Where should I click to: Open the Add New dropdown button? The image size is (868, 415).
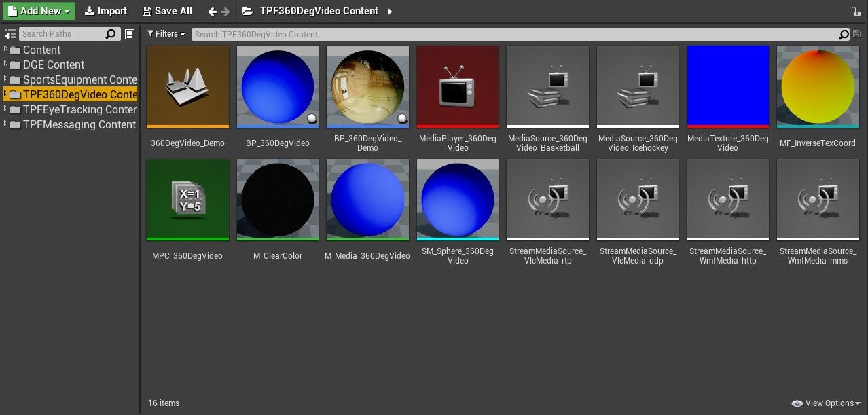click(x=39, y=11)
